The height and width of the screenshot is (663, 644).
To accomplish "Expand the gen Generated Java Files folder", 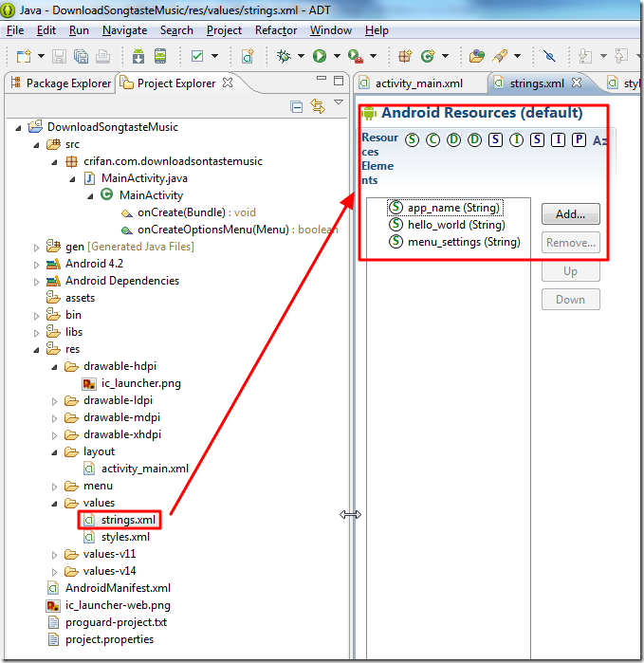I will (36, 248).
